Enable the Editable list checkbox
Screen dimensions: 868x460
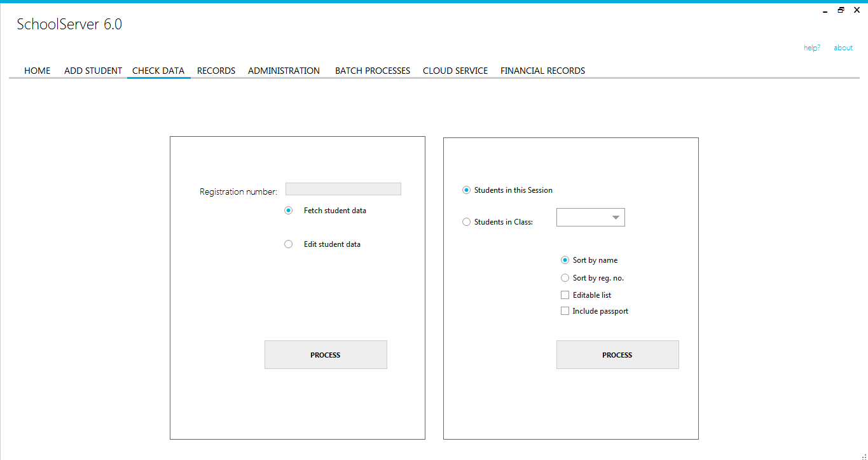[x=565, y=295]
